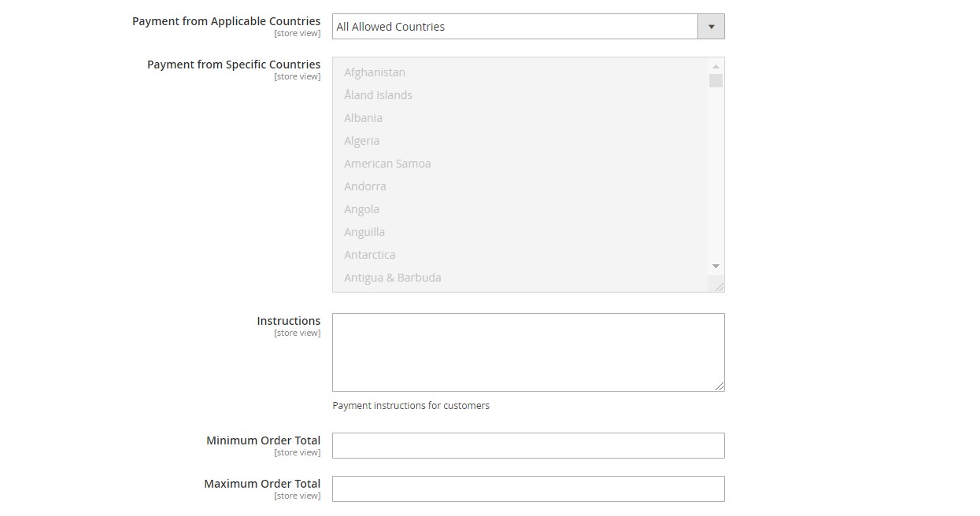The height and width of the screenshot is (516, 980).
Task: Select Antarctica from the countries list
Action: pyautogui.click(x=369, y=255)
